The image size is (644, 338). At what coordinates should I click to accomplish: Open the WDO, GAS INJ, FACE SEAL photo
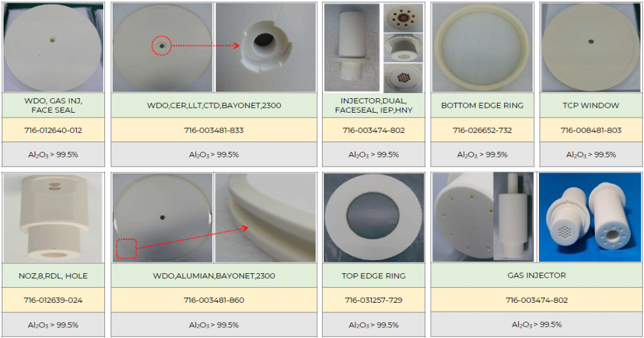53,47
